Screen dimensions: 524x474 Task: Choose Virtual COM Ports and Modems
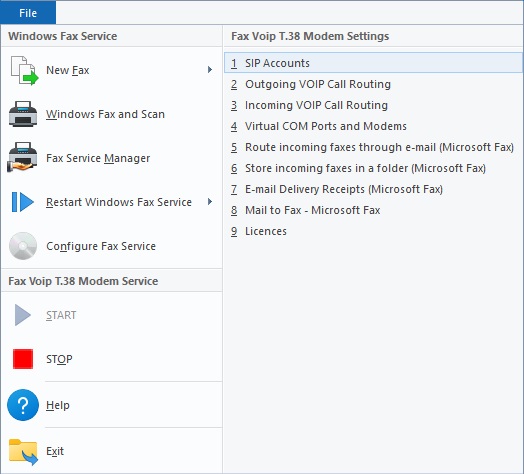(373, 126)
